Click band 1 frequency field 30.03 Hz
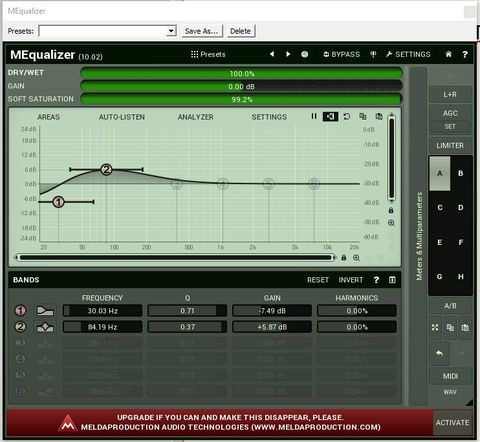Viewport: 480px width, 442px height. pos(103,311)
